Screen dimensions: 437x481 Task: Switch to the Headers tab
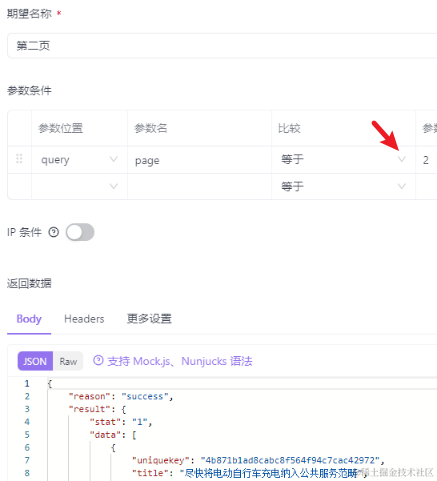click(84, 319)
